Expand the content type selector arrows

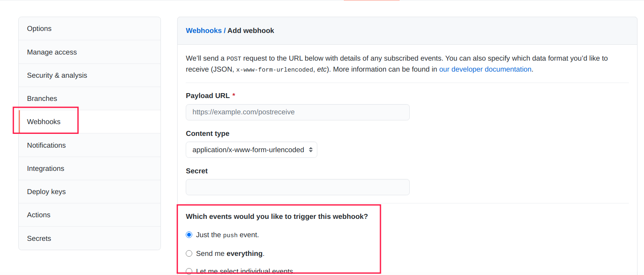click(x=311, y=149)
